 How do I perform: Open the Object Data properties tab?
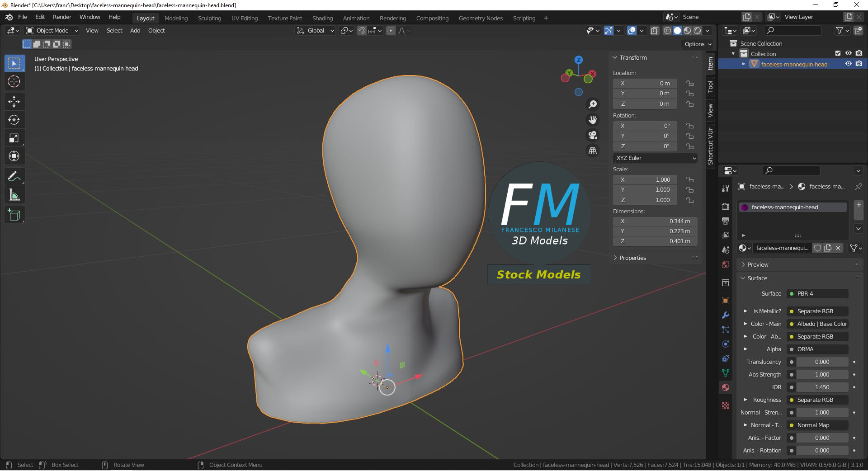tap(726, 373)
